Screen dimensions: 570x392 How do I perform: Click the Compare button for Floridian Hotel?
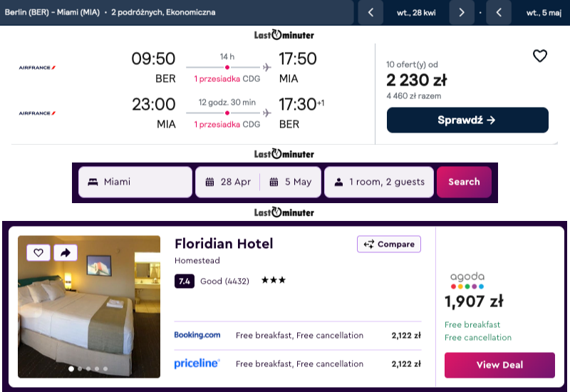389,244
